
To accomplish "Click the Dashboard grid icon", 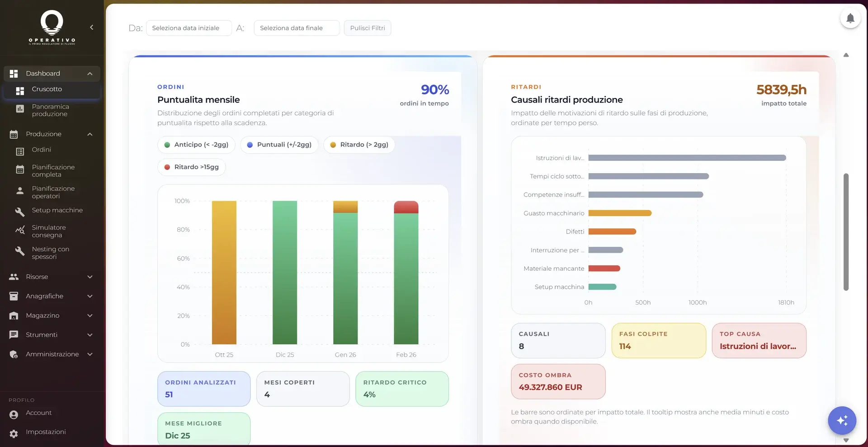I will coord(14,74).
